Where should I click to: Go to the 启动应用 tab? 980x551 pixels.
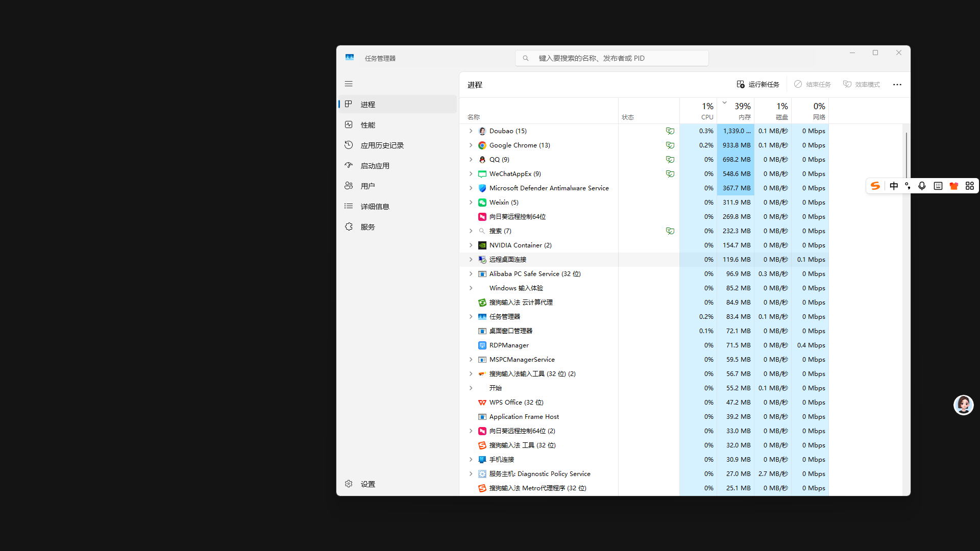[x=398, y=166]
